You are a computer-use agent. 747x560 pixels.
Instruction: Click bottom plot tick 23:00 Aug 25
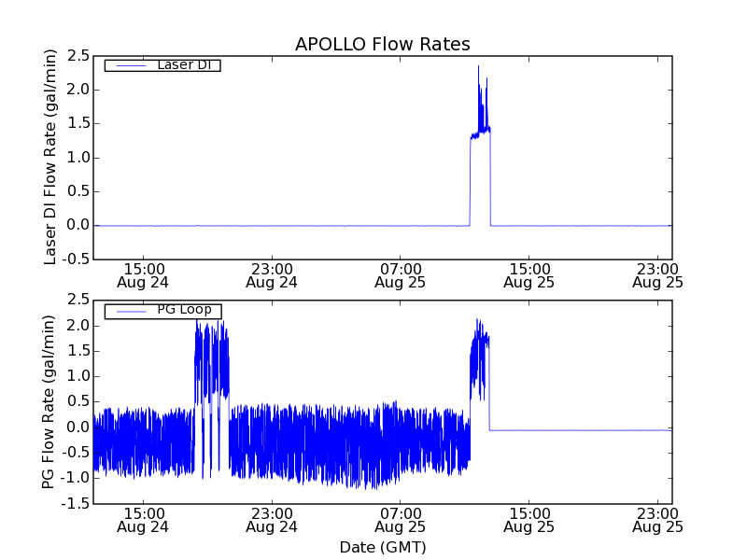(658, 520)
